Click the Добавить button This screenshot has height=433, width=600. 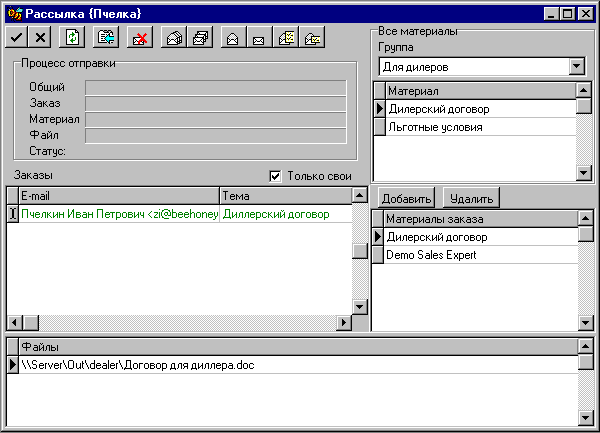point(406,198)
